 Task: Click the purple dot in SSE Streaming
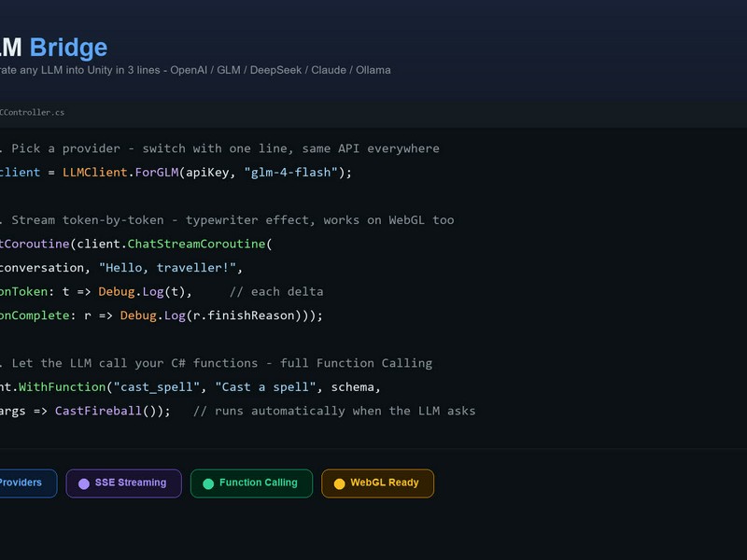click(84, 483)
